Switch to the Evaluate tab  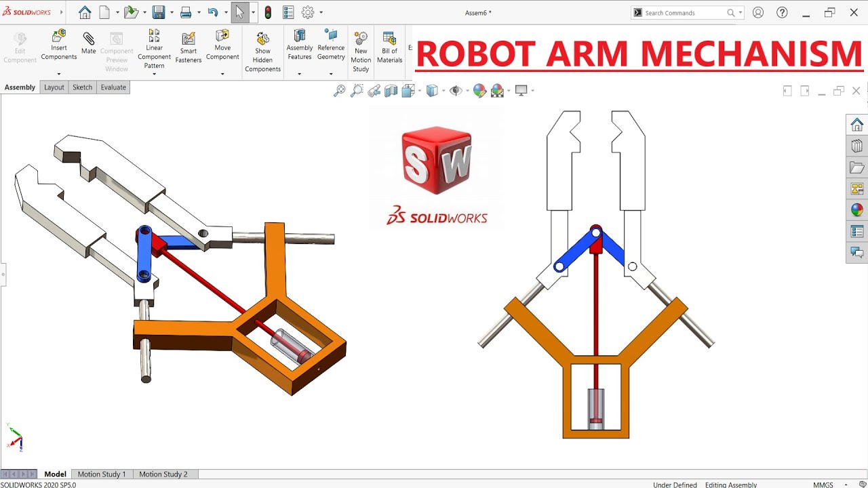(113, 87)
